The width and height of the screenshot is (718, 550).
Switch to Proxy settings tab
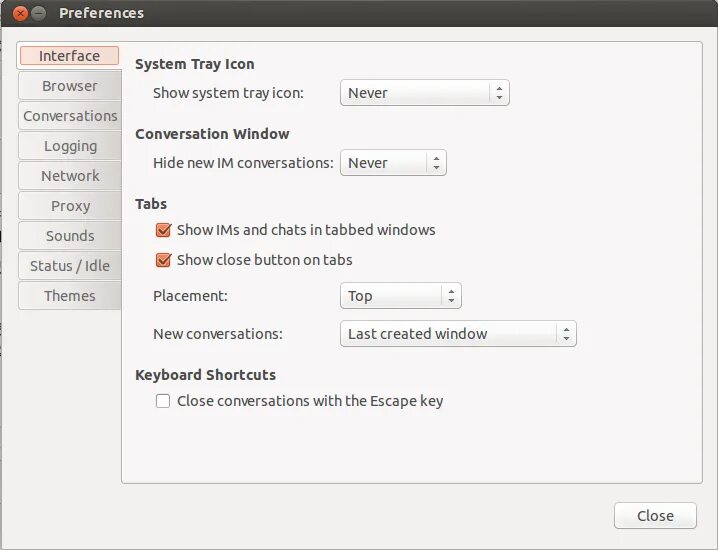[70, 206]
